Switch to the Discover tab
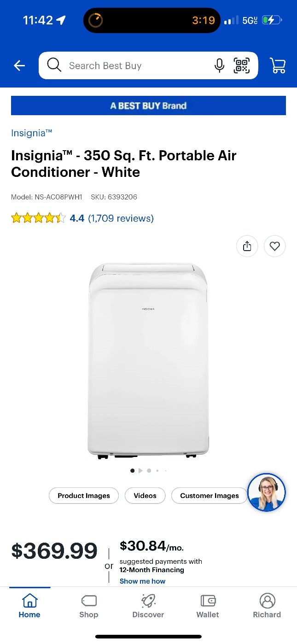 (x=148, y=606)
